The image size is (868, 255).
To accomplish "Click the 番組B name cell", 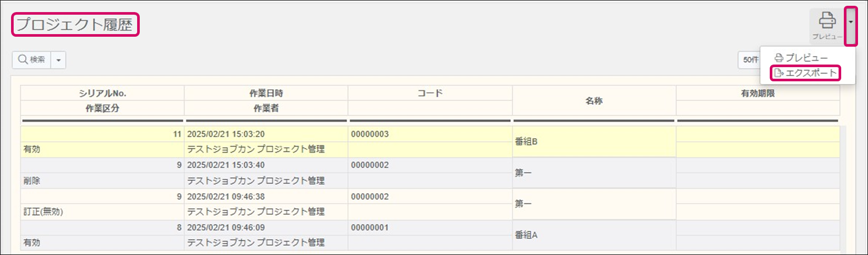I will click(x=526, y=142).
